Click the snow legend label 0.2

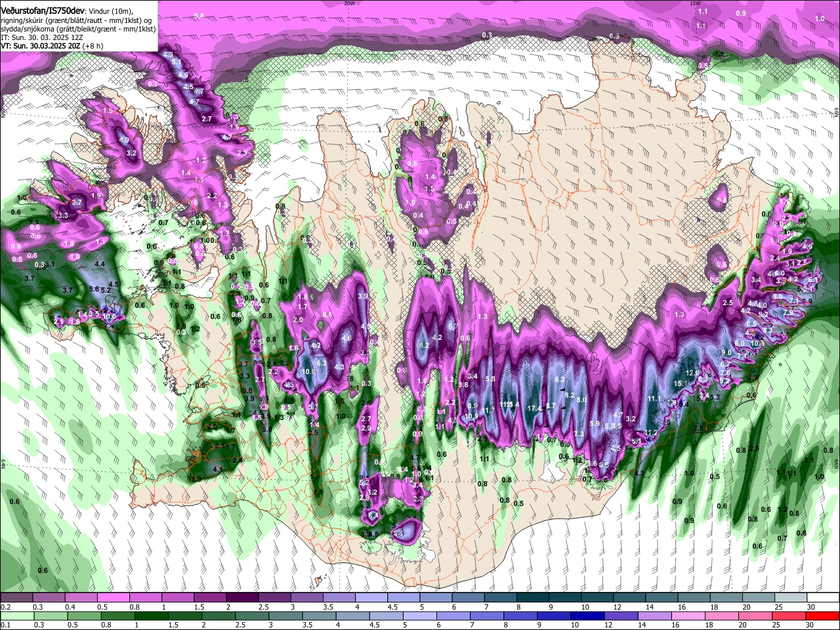[5, 607]
